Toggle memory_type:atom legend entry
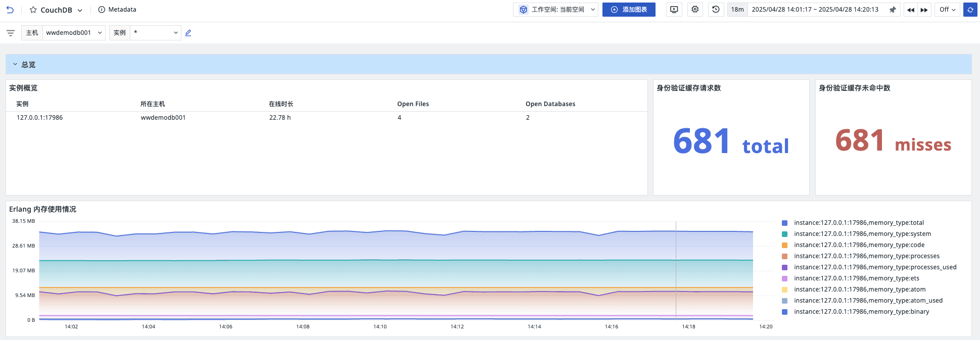Viewport: 980px width, 340px height. pos(859,289)
